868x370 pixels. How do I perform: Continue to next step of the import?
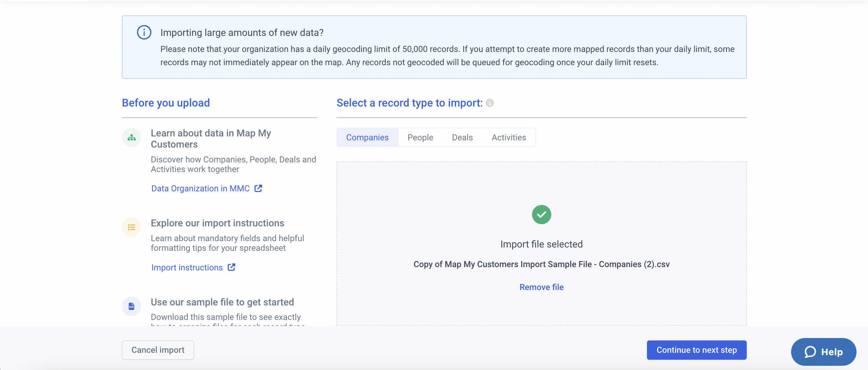pos(696,350)
